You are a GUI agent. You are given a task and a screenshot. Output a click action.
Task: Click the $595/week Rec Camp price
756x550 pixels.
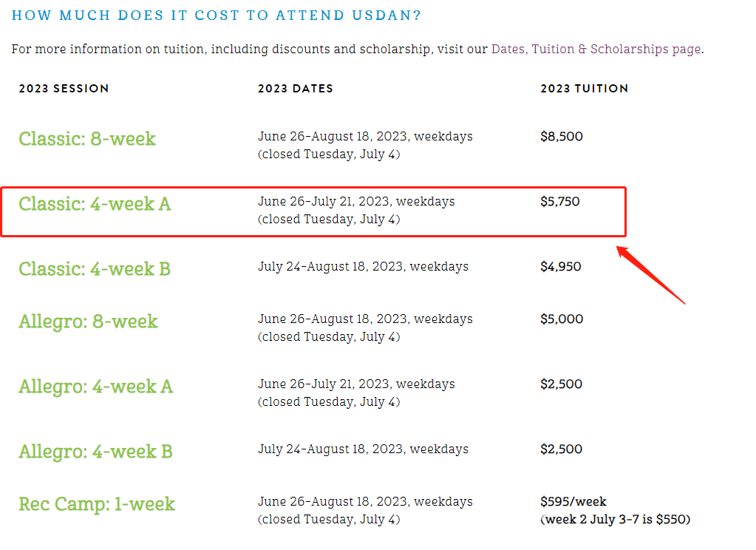click(573, 502)
